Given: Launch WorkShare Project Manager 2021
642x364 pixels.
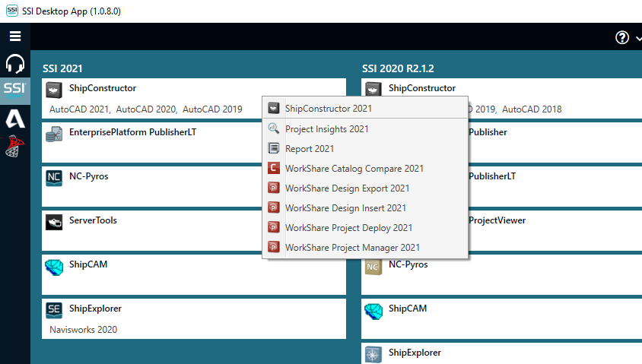Looking at the screenshot, I should point(365,248).
